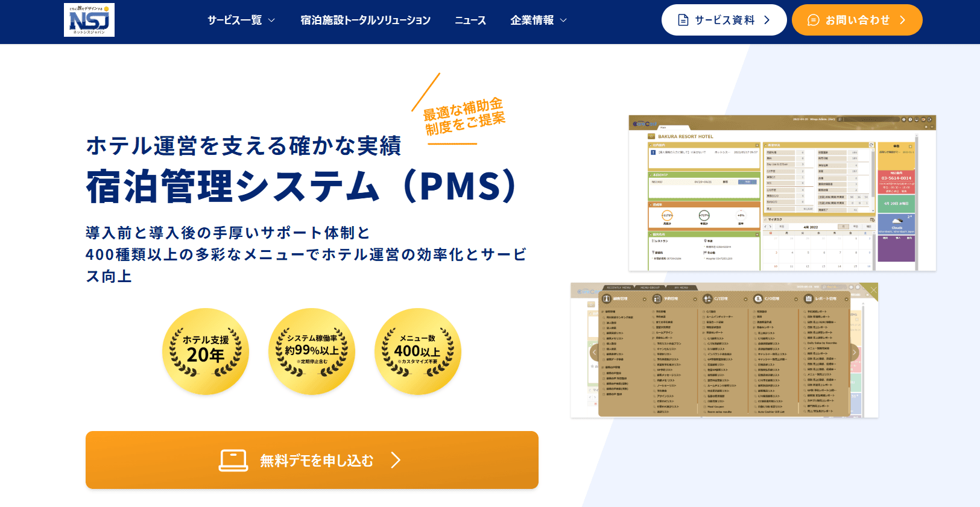Click the NSJ logo in the header

click(x=89, y=20)
